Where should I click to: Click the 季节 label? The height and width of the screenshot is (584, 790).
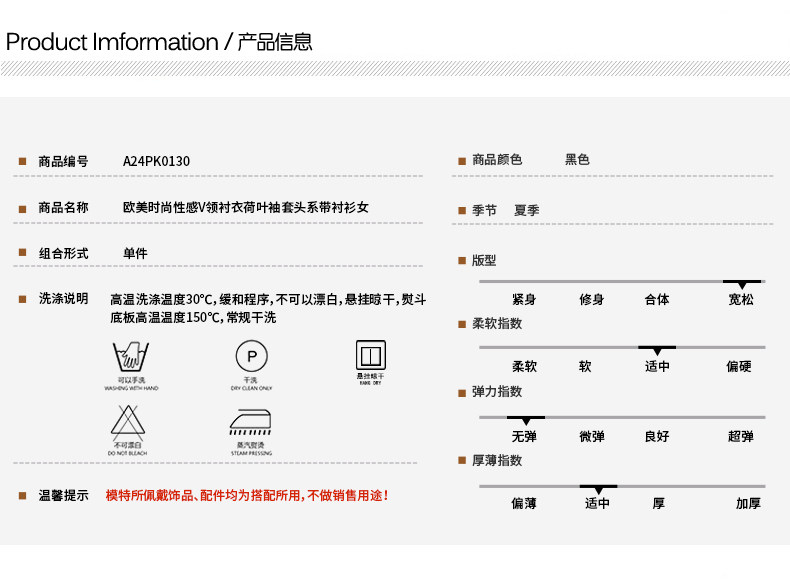484,210
